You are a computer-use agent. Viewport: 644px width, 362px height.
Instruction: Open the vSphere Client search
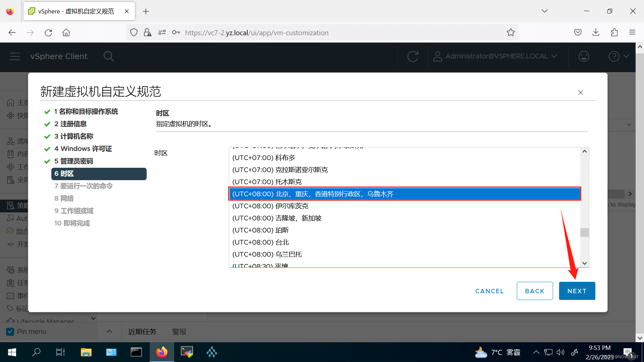[109, 56]
